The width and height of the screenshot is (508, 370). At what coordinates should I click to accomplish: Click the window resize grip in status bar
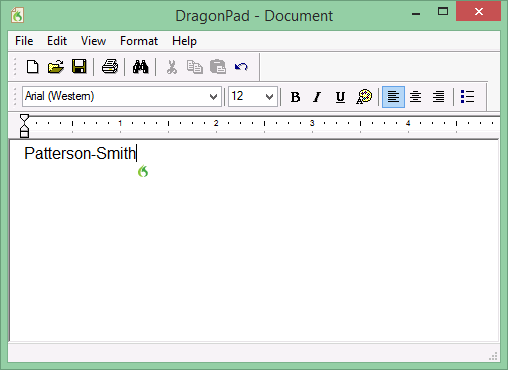pos(493,356)
